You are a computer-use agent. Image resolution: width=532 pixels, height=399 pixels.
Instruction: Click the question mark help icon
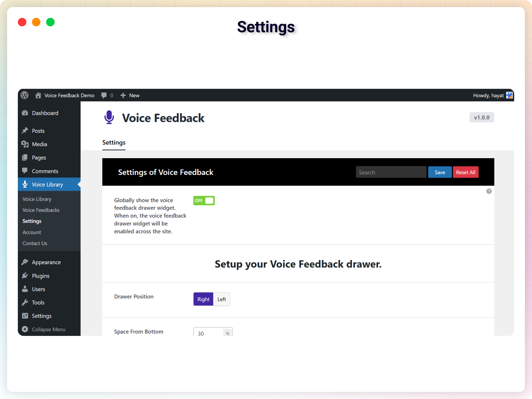(x=489, y=191)
